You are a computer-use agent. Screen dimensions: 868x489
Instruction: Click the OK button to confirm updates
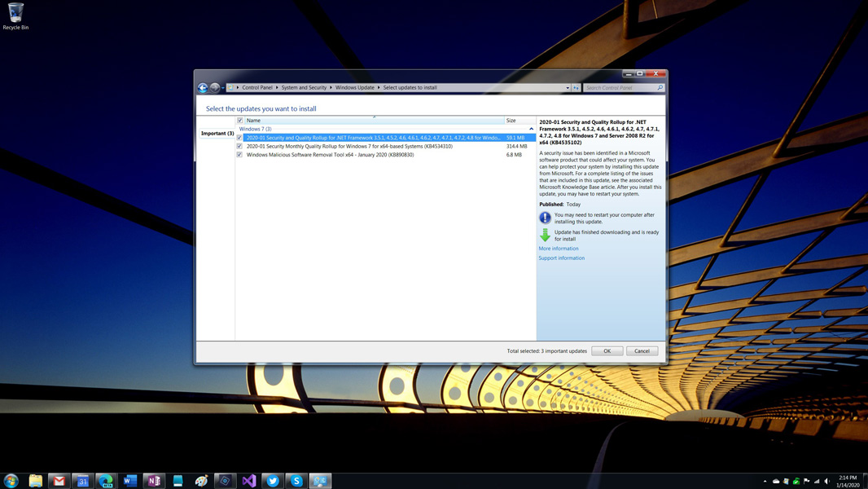click(x=607, y=351)
